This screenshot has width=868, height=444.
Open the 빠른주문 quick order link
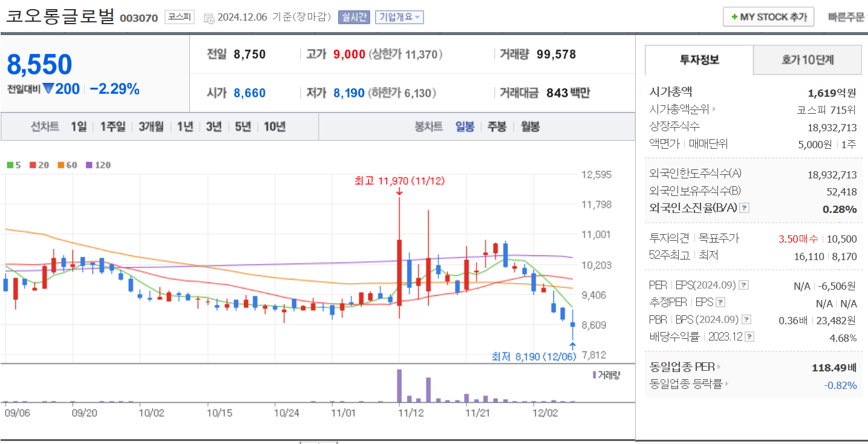tap(847, 16)
